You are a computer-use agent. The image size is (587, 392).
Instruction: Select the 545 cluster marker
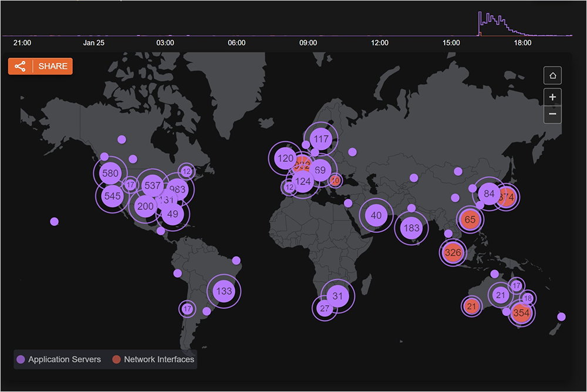click(x=112, y=196)
